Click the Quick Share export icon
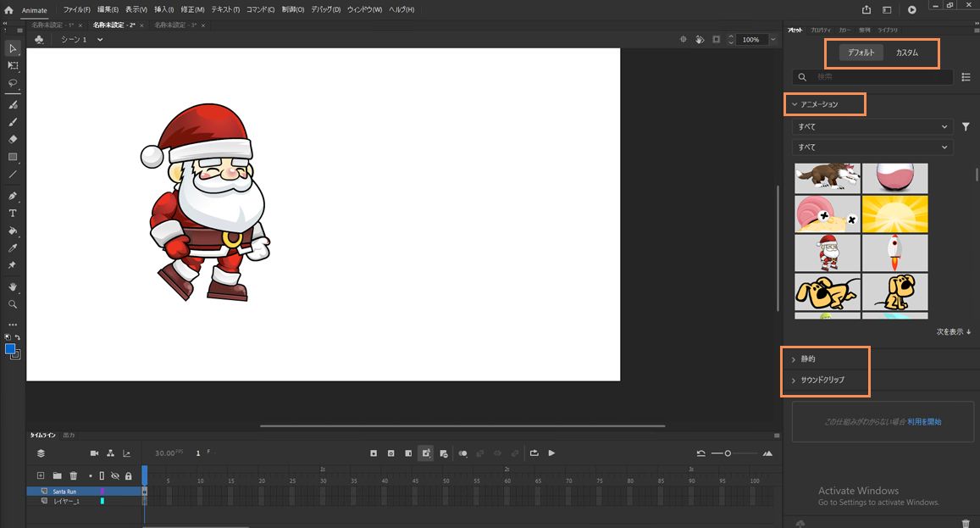Screen dimensions: 980x528 866,9
